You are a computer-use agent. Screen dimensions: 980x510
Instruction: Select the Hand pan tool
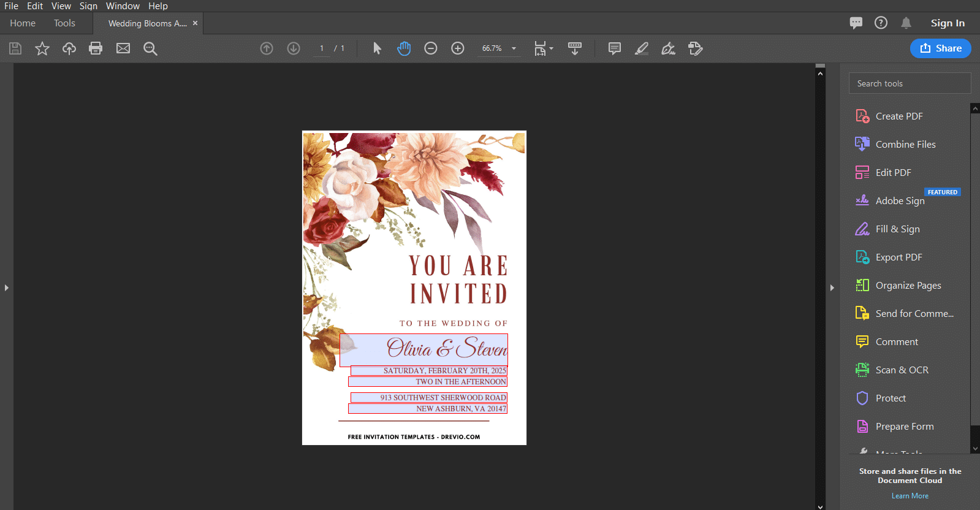pos(404,48)
